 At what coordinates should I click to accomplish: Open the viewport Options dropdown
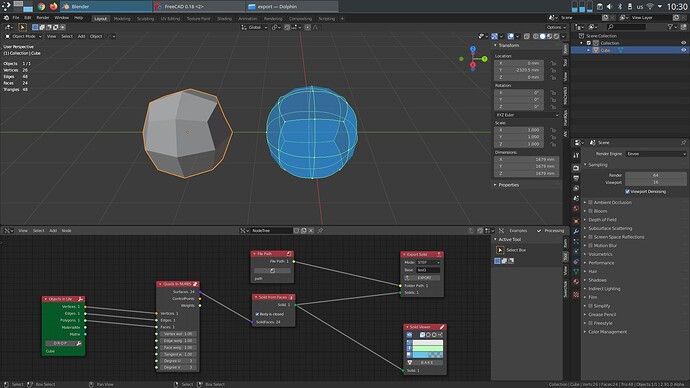point(556,27)
